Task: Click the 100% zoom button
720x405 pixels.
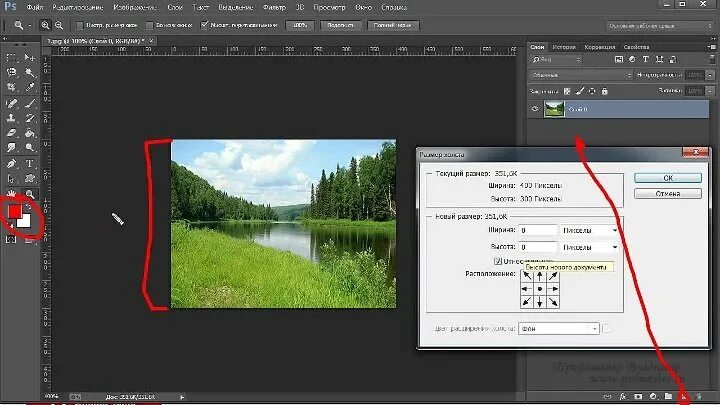Action: [300, 25]
